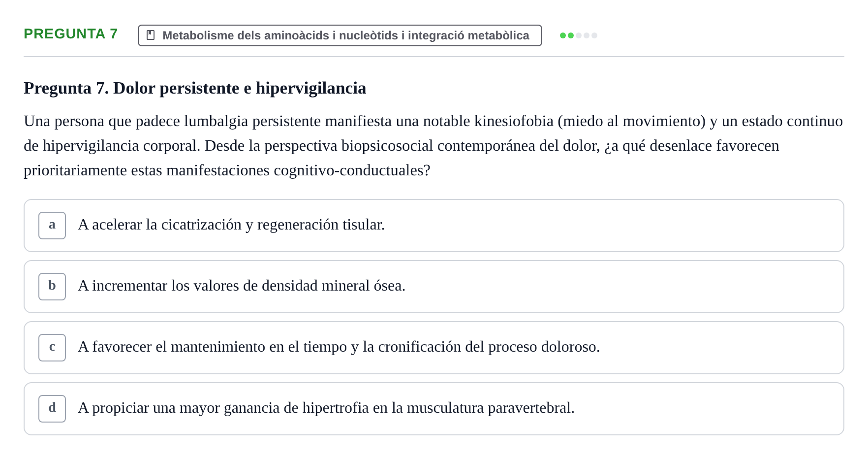The height and width of the screenshot is (459, 868).
Task: Pick answer about hipertrofia en musculatura paravertebral
Action: pos(434,409)
